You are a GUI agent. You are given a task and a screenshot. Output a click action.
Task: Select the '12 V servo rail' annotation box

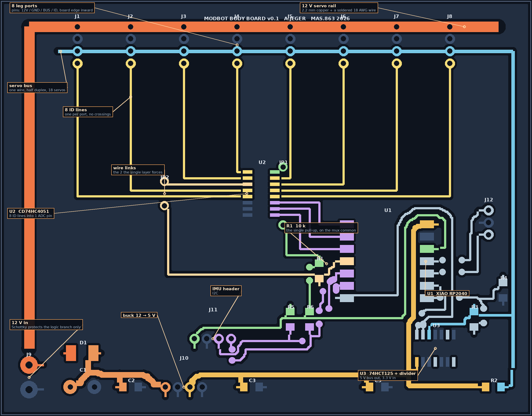coord(339,8)
